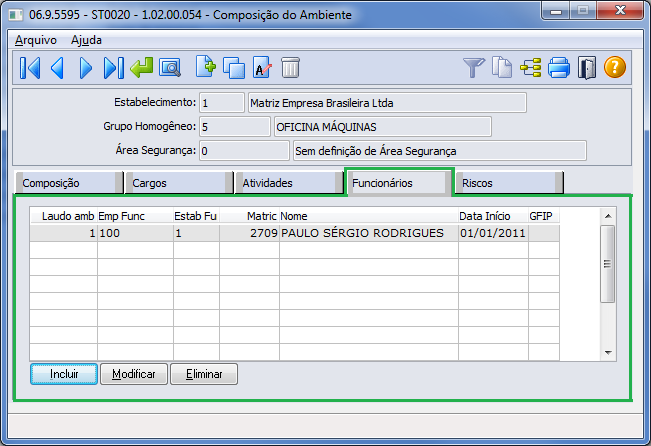Screen dimensions: 651x446
Task: Click the Emp Func column header
Action: tap(135, 216)
